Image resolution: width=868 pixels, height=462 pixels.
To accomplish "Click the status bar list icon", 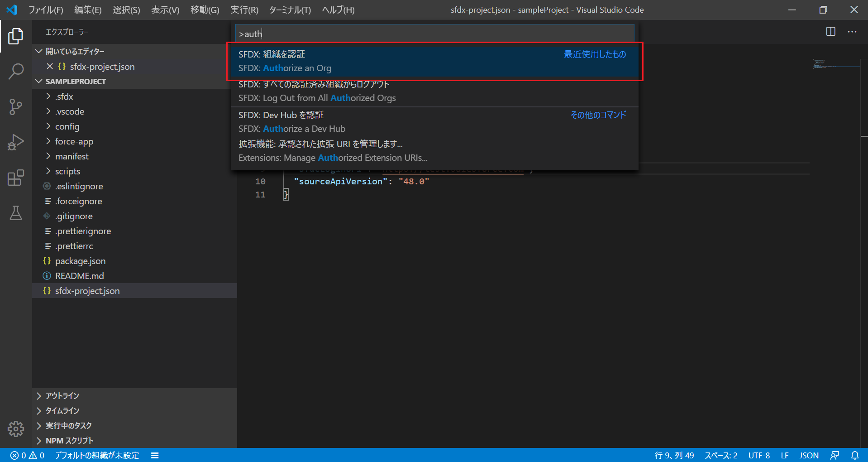I will click(x=155, y=455).
